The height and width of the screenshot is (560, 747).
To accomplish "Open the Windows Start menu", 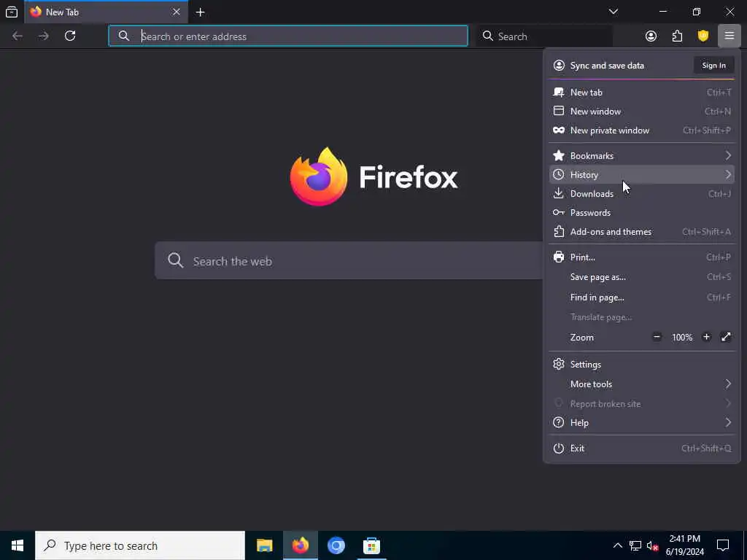I will [18, 545].
